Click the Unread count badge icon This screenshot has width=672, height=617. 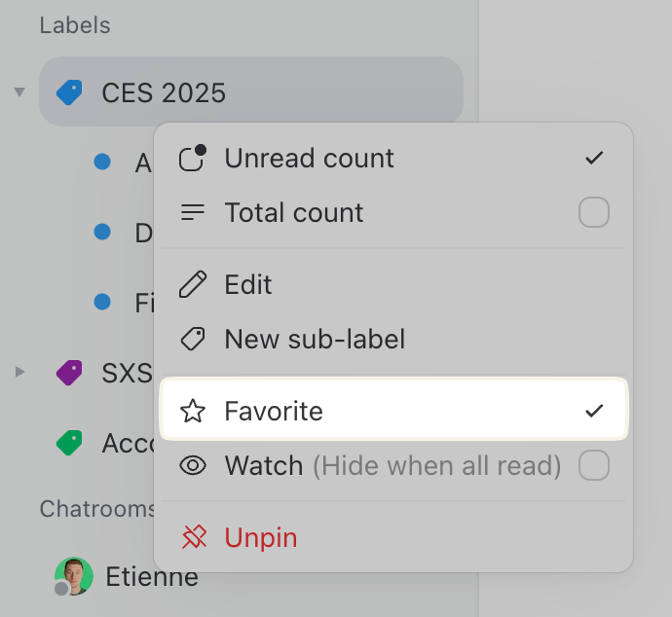(193, 158)
